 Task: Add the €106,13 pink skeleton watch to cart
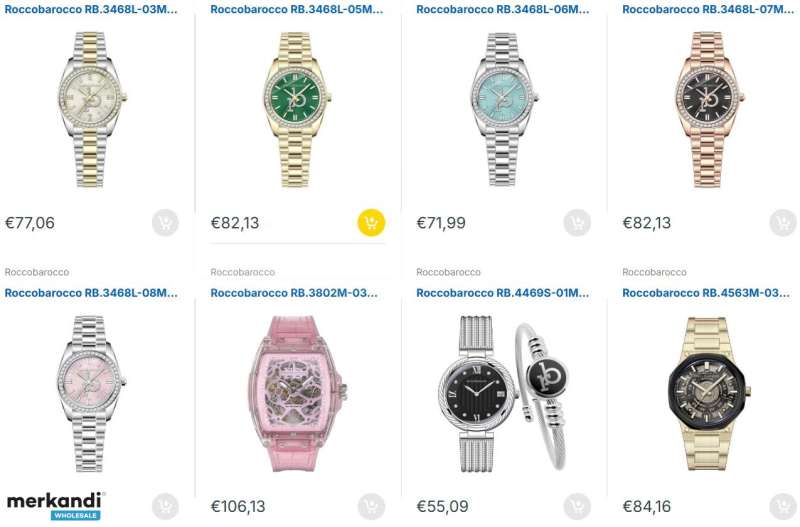click(x=371, y=506)
